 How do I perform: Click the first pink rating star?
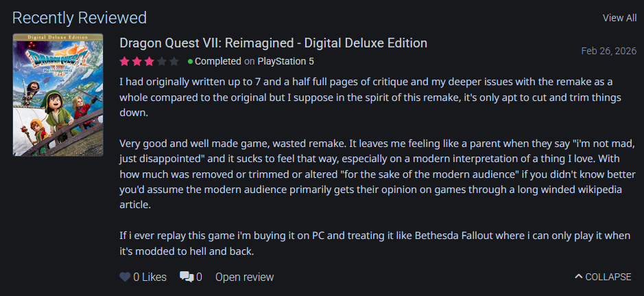click(125, 61)
